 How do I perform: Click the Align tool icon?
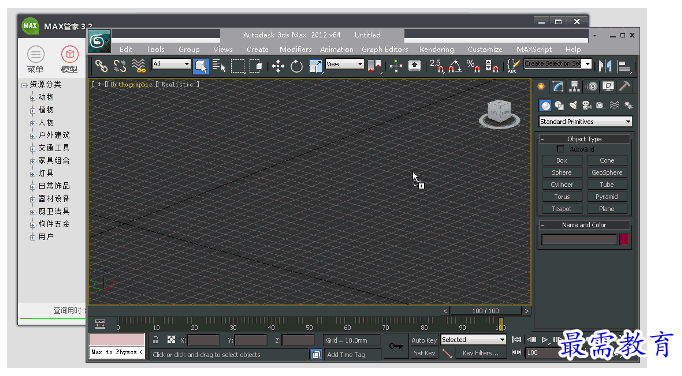point(624,66)
